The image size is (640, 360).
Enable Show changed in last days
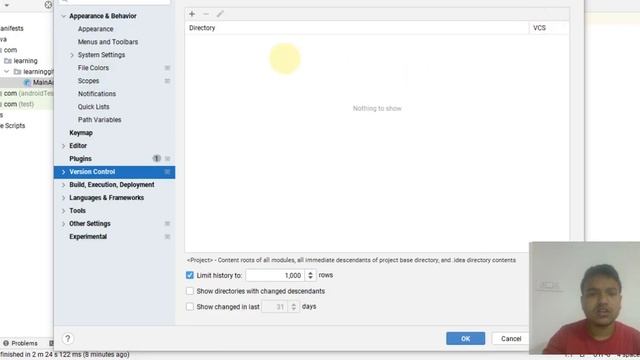pyautogui.click(x=190, y=307)
